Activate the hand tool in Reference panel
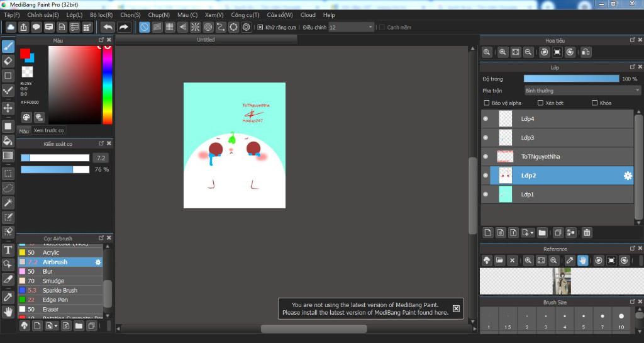 583,261
